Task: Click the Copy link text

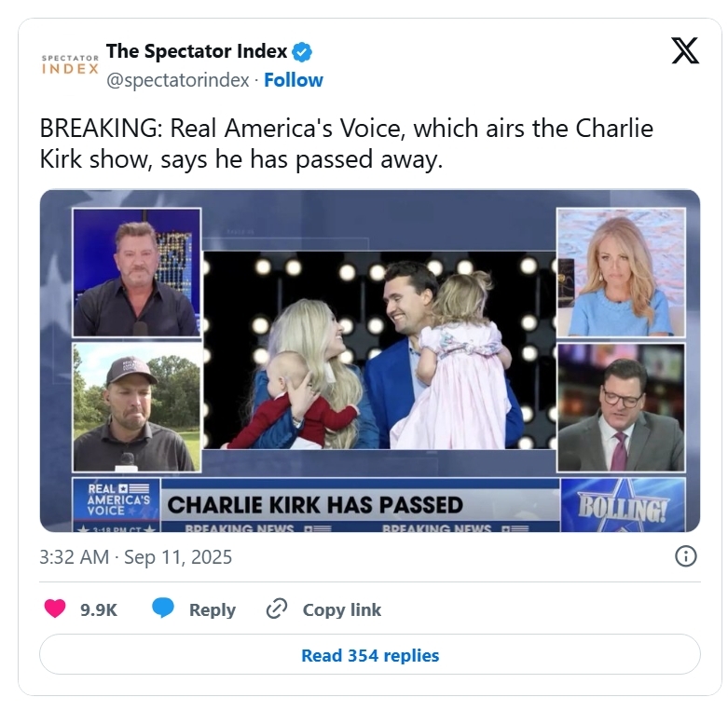Action: [342, 609]
